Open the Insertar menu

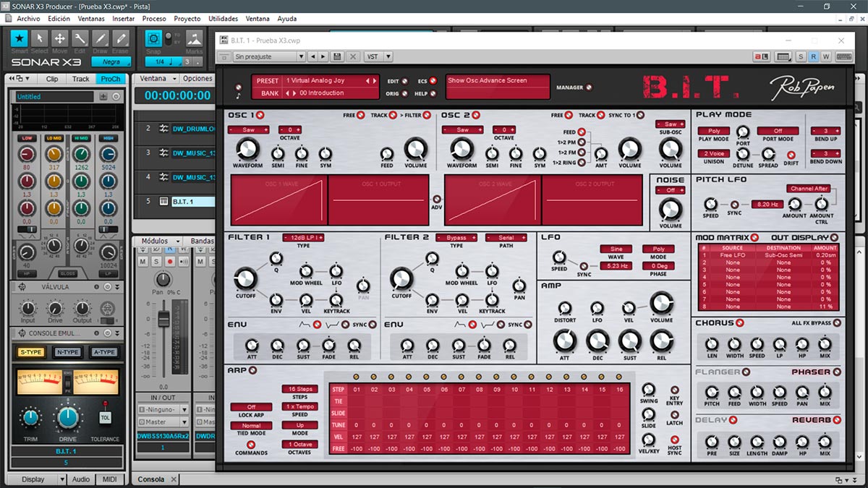point(124,18)
